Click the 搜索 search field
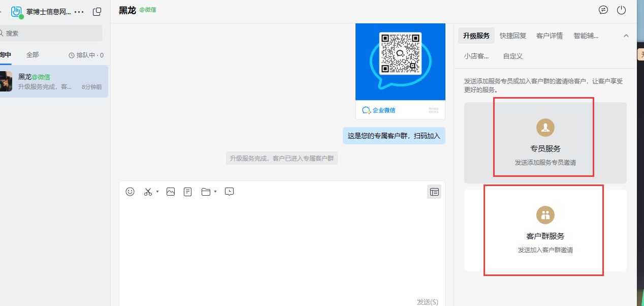The image size is (644, 306). 50,33
